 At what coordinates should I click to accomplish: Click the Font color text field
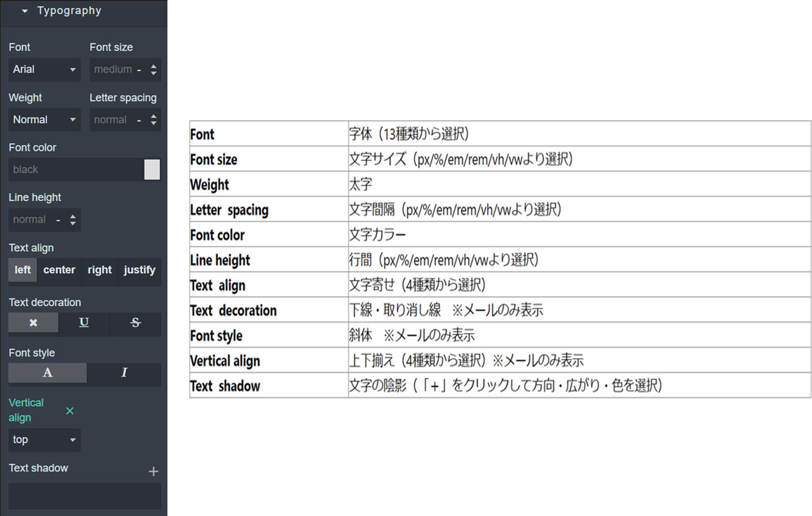75,170
